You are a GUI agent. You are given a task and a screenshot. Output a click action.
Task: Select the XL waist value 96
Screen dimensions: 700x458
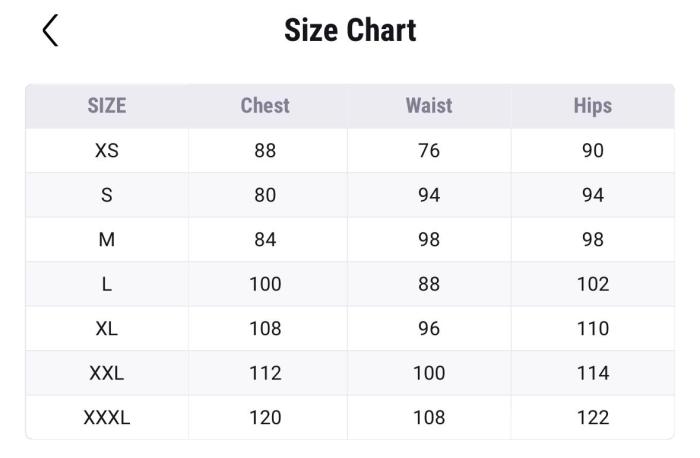tap(429, 328)
